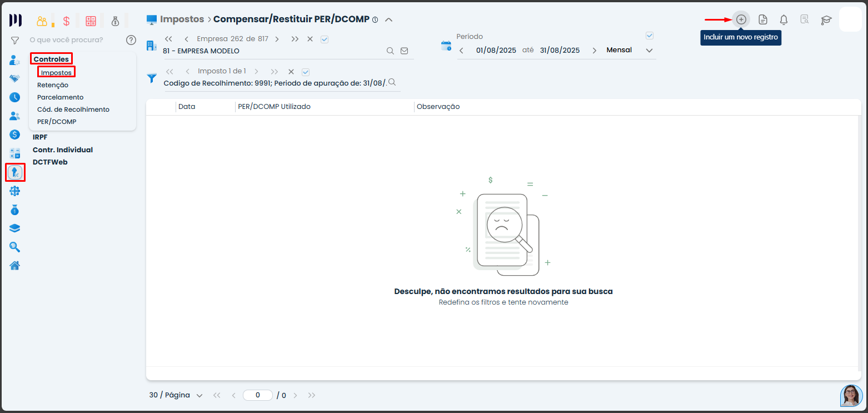The width and height of the screenshot is (868, 413).
Task: Open the blue money bag sidebar icon
Action: click(15, 210)
